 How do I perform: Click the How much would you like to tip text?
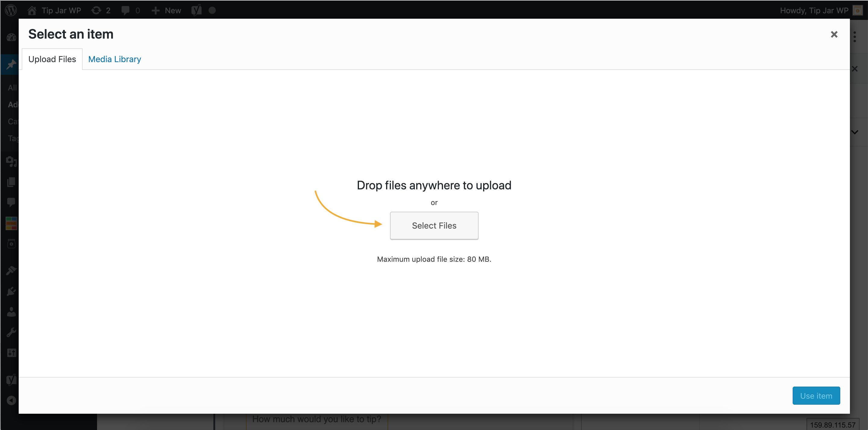[316, 419]
